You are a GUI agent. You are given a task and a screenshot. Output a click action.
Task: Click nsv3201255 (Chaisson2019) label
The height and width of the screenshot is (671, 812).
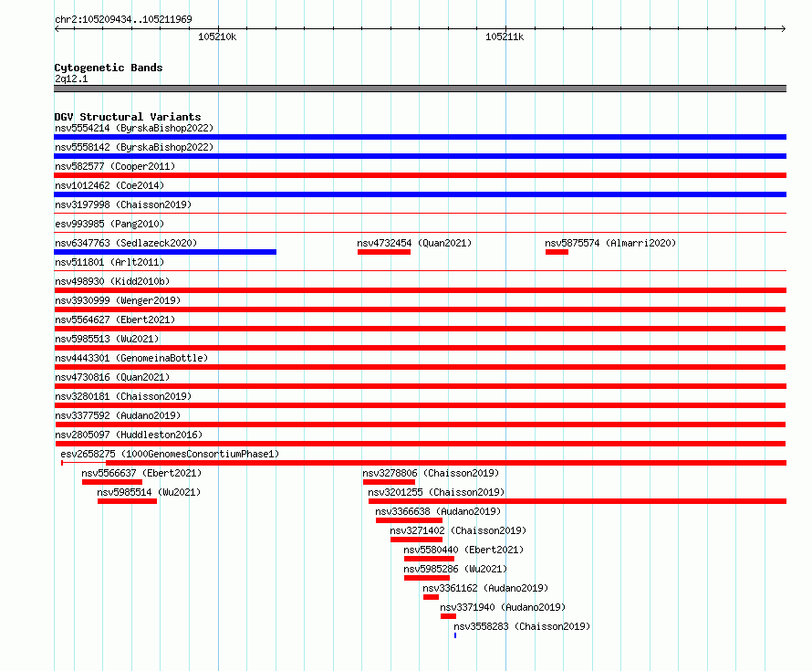pyautogui.click(x=436, y=492)
